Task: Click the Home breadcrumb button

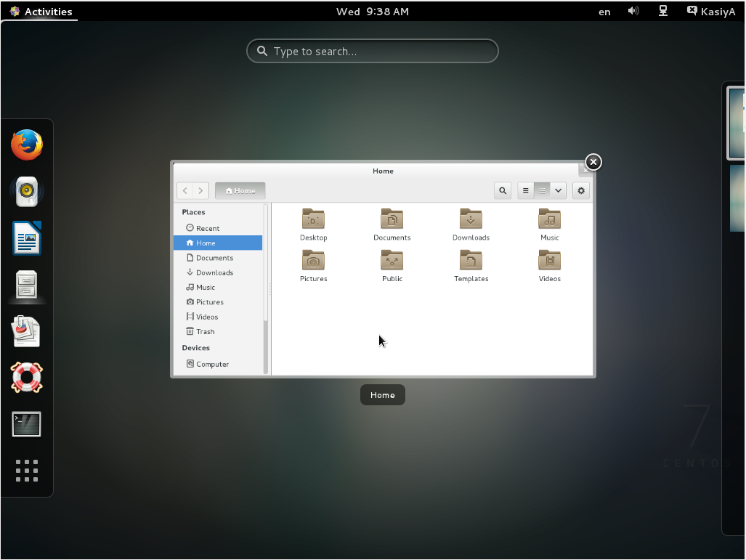Action: point(240,190)
